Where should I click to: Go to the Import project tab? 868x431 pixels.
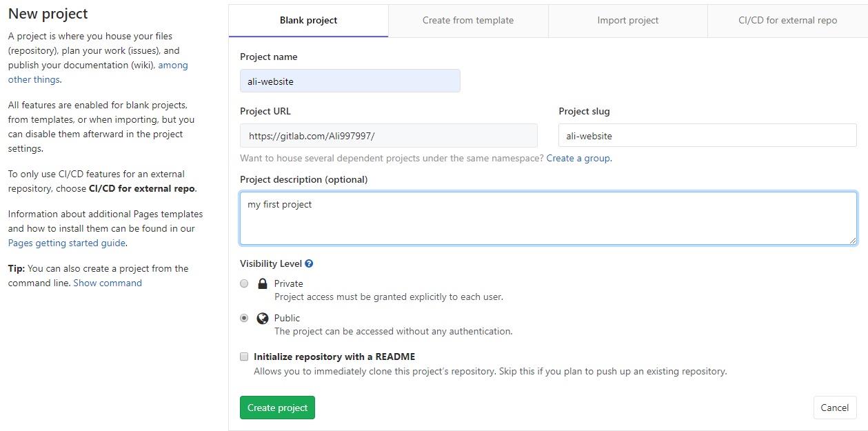628,21
